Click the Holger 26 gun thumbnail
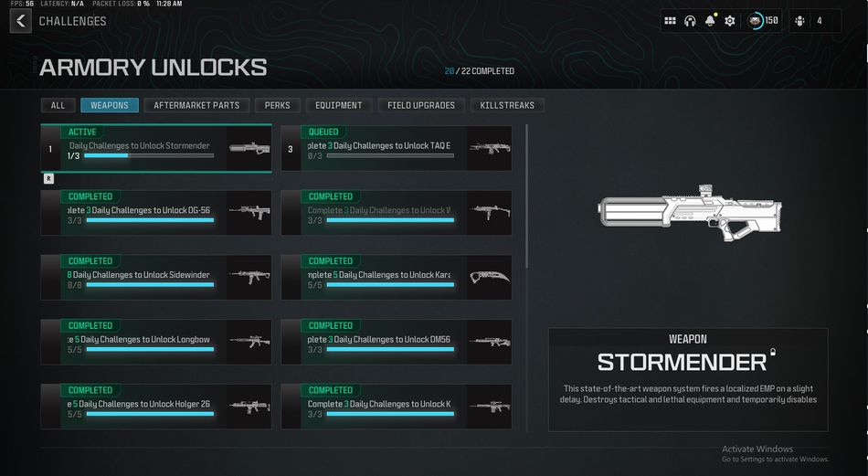 tap(249, 407)
